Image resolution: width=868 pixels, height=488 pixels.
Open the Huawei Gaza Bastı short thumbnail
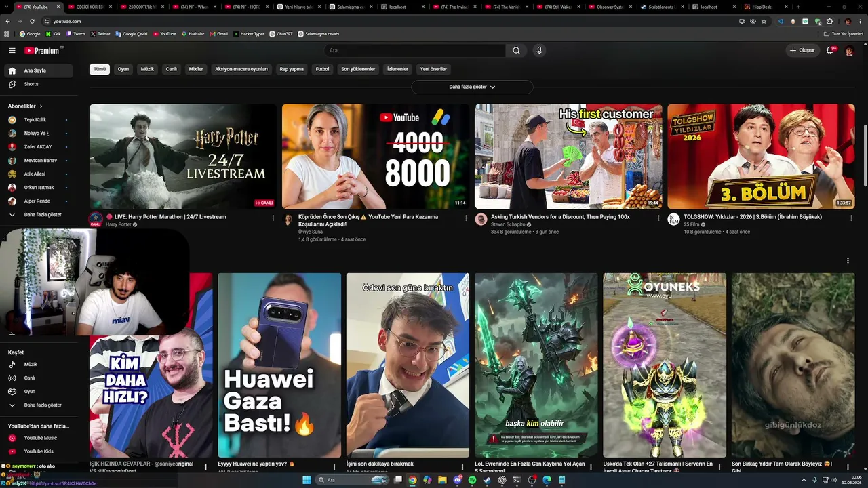tap(279, 365)
